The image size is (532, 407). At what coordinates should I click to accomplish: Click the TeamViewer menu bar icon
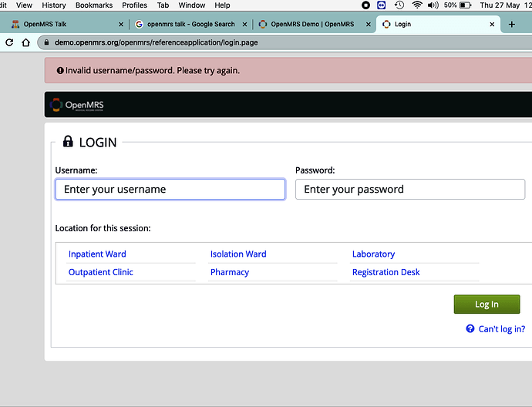[x=382, y=5]
